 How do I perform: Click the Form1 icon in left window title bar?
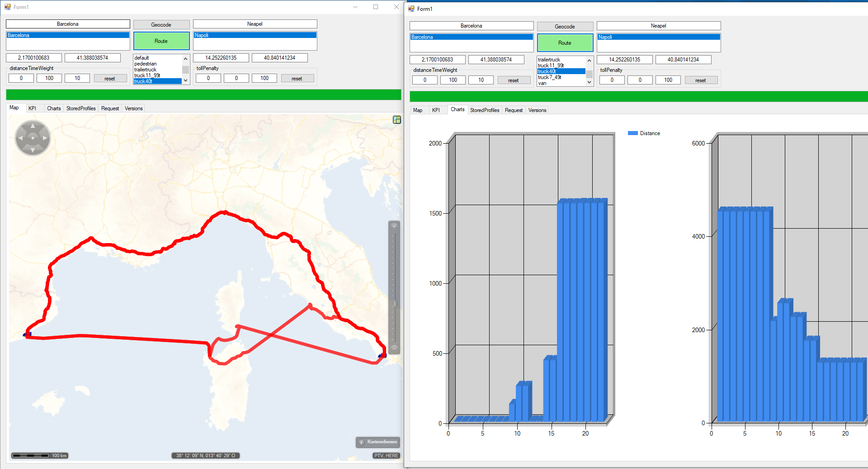(x=8, y=7)
